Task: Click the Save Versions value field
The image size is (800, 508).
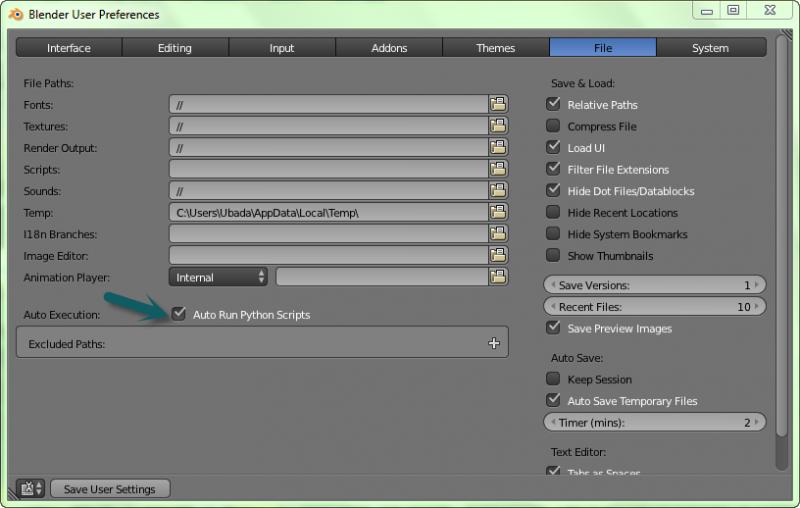Action: [655, 285]
